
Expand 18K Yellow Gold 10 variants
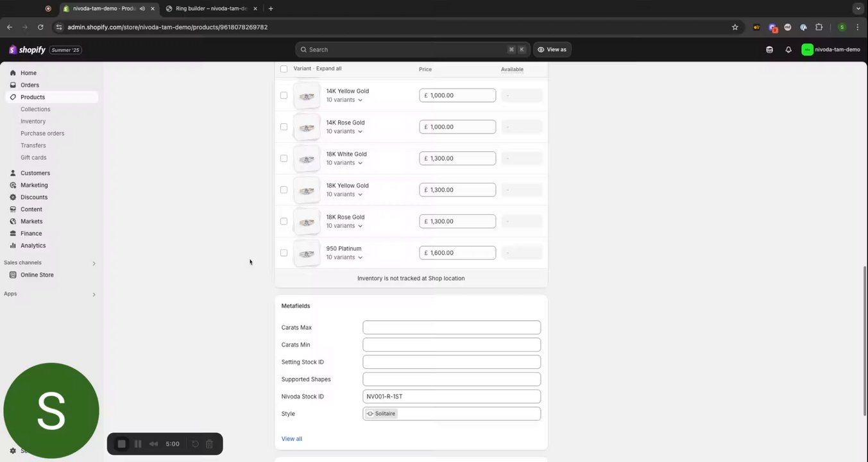(345, 194)
